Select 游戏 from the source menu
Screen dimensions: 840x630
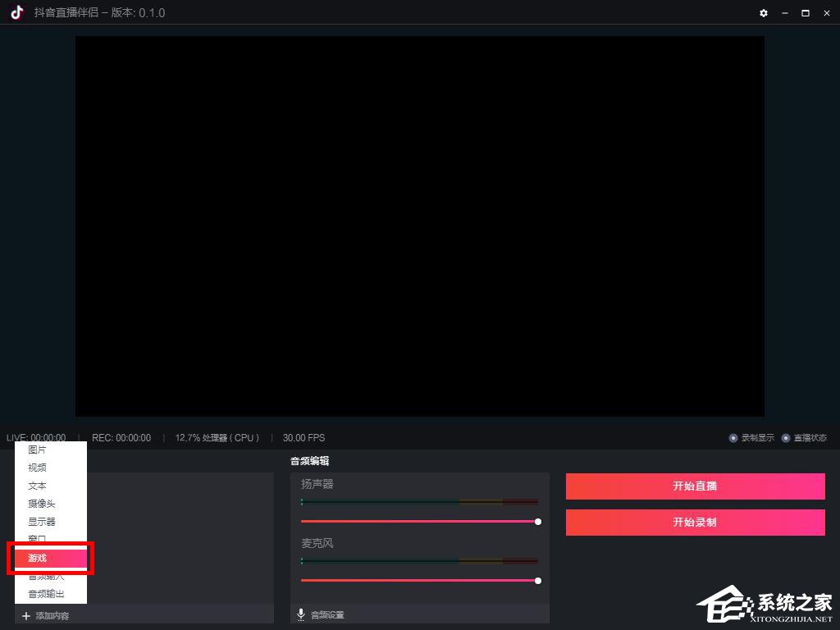(50, 558)
